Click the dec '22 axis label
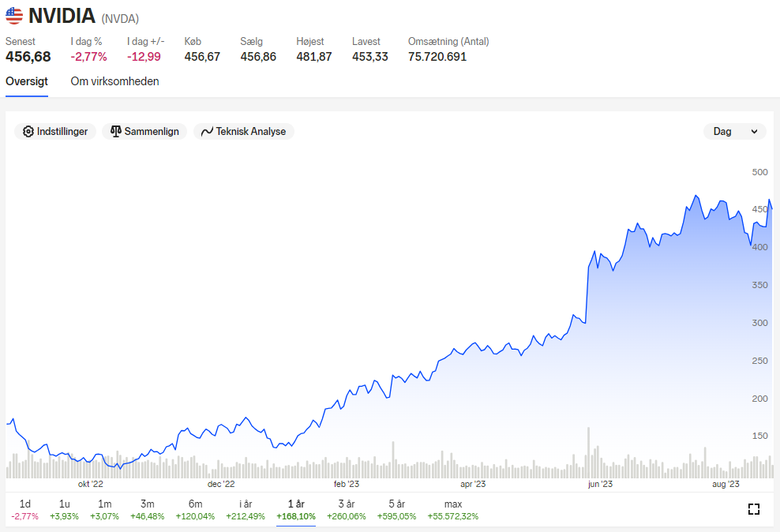Viewport: 780px width, 532px height. click(221, 484)
